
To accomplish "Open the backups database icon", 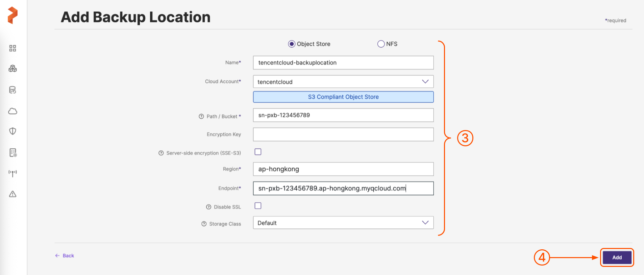I will [13, 90].
